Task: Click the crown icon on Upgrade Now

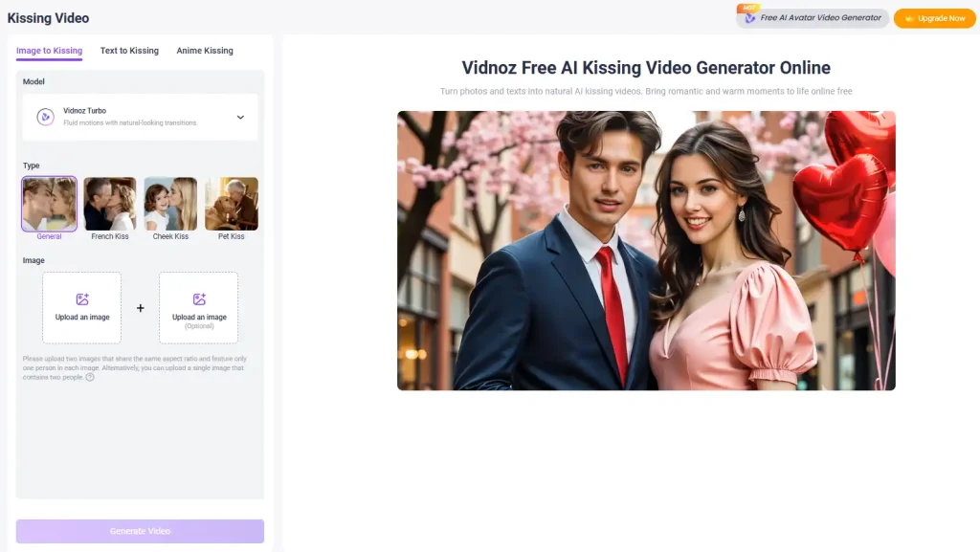Action: pyautogui.click(x=908, y=18)
